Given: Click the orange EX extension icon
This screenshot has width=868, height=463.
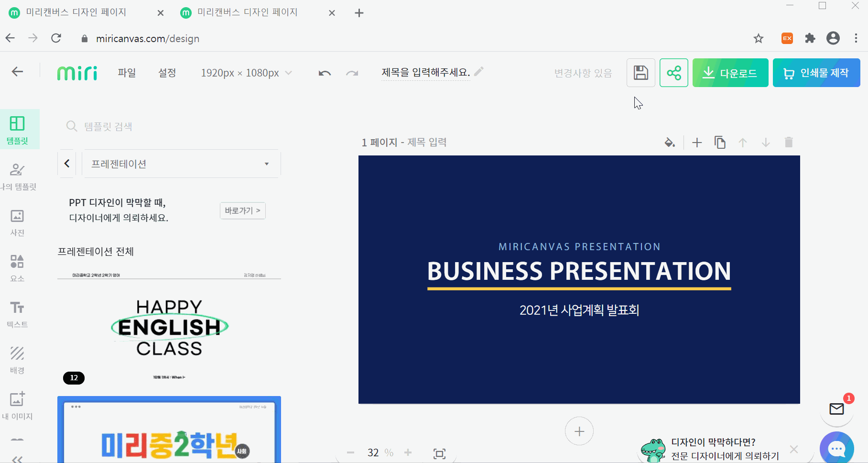Looking at the screenshot, I should click(x=787, y=38).
